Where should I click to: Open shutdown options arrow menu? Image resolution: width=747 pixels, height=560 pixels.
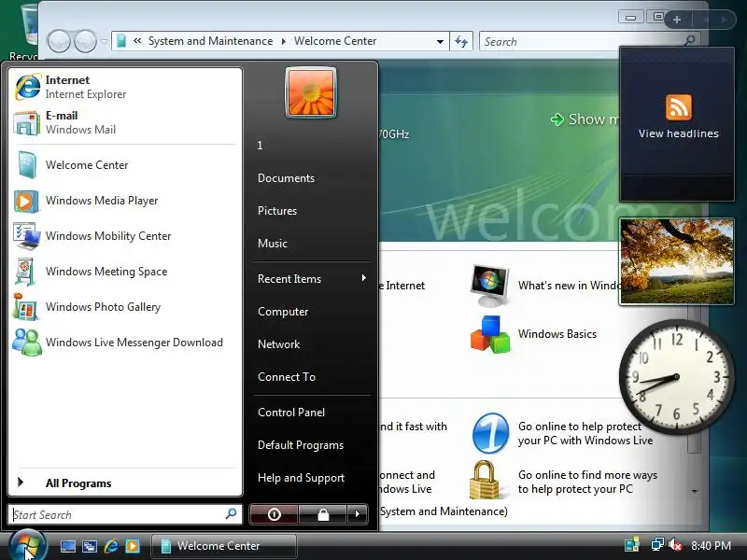click(x=358, y=514)
